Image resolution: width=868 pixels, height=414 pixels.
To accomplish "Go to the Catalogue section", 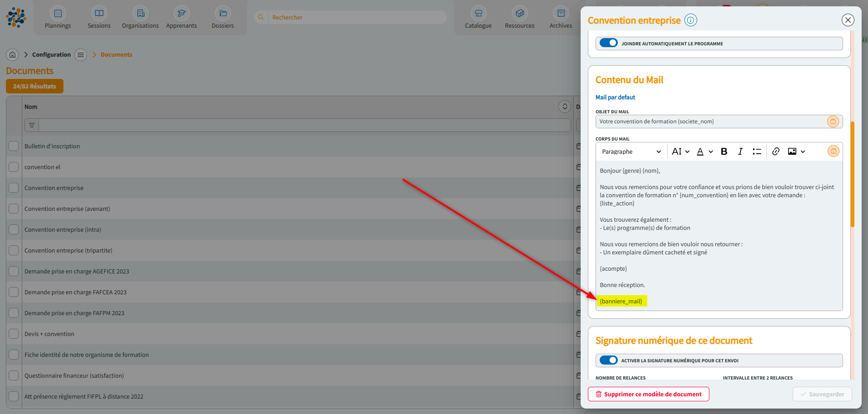I will 478,18.
